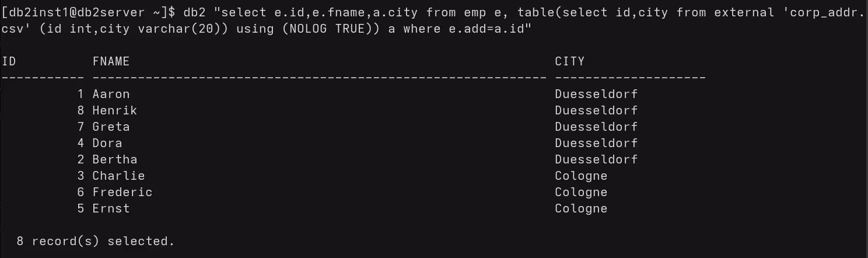Click the name Aaron in results
Image resolution: width=868 pixels, height=258 pixels.
pyautogui.click(x=111, y=94)
